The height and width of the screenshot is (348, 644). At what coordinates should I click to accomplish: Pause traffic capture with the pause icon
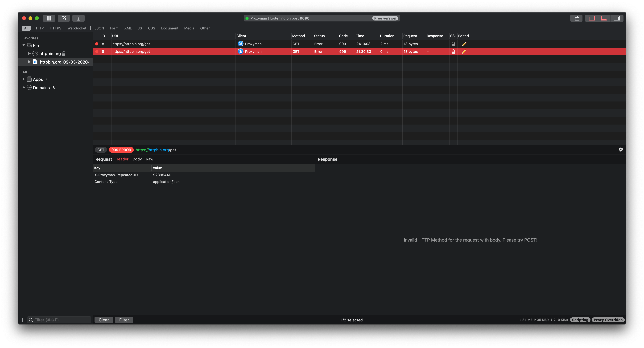(x=49, y=18)
